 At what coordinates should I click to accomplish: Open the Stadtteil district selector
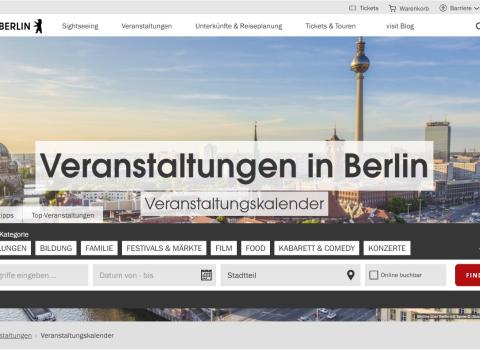[x=290, y=275]
